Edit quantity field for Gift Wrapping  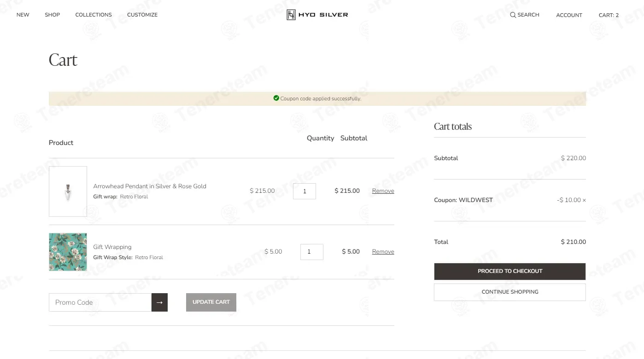click(312, 252)
